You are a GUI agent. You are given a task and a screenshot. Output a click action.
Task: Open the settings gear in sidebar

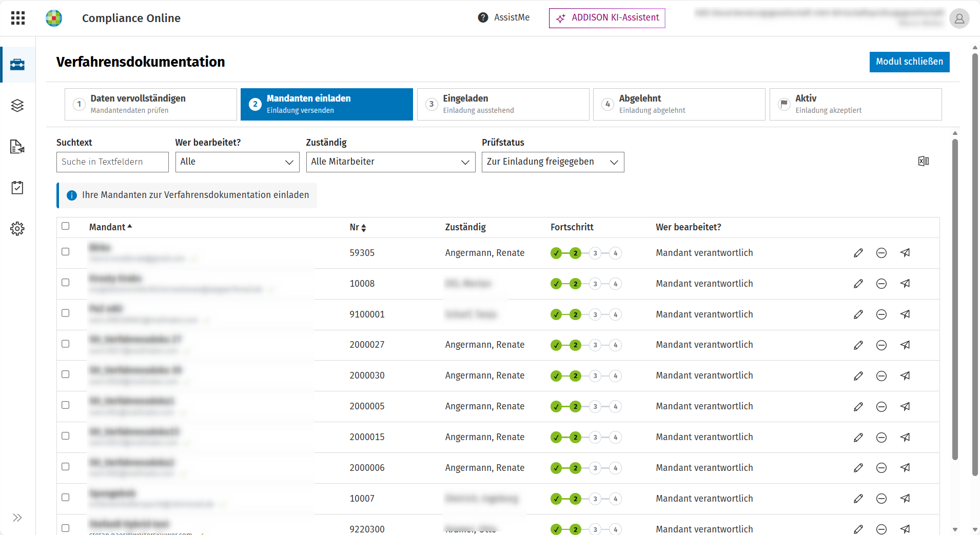coord(17,229)
